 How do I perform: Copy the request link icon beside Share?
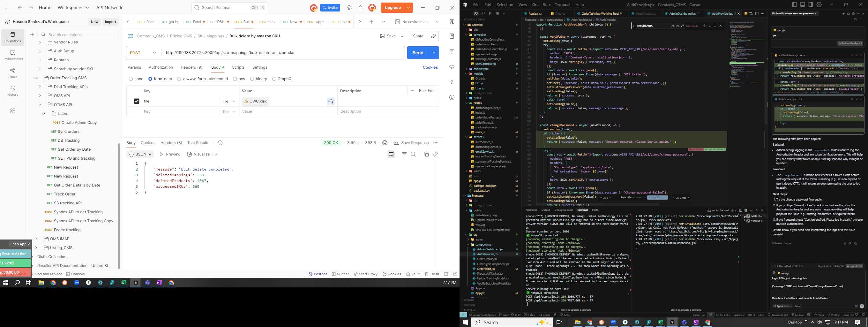pyautogui.click(x=433, y=36)
